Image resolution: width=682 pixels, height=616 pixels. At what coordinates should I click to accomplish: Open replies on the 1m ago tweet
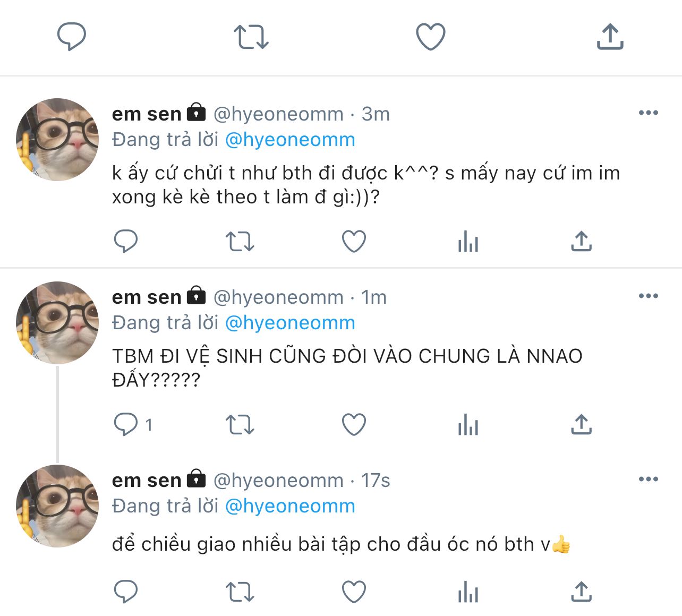coord(126,425)
